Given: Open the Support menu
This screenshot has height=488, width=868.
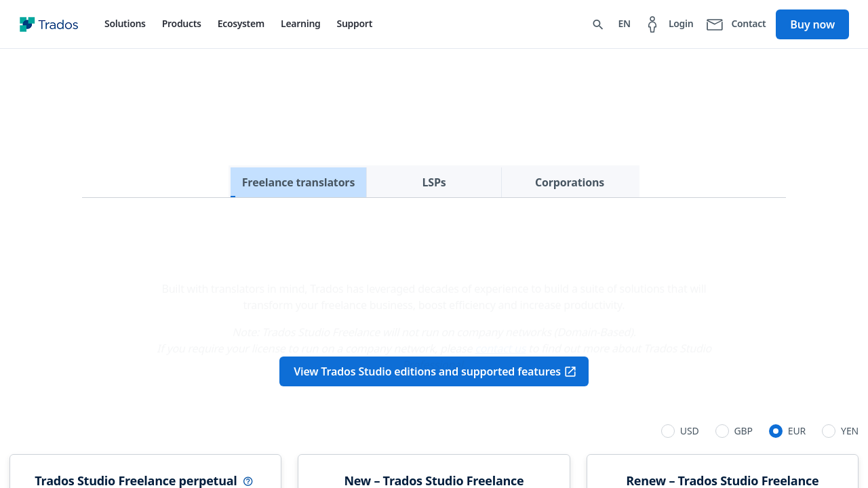Looking at the screenshot, I should coord(355,24).
